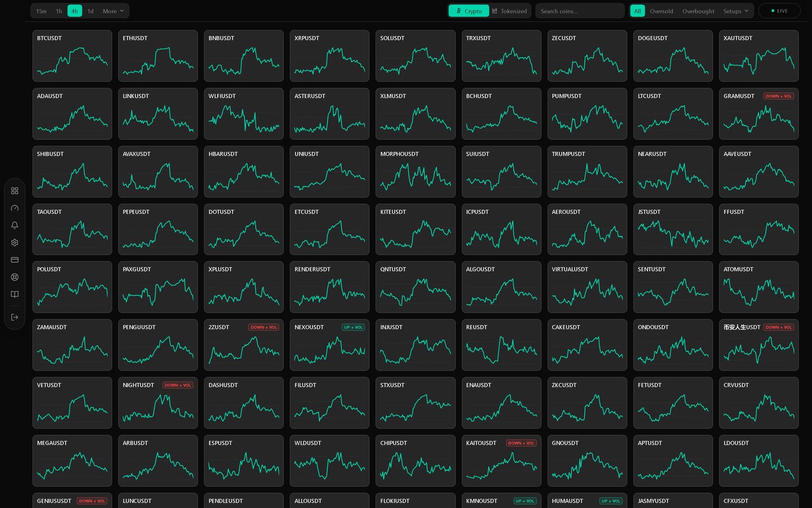Open the docs book icon in sidebar
Viewport: 812px width, 508px height.
click(15, 294)
